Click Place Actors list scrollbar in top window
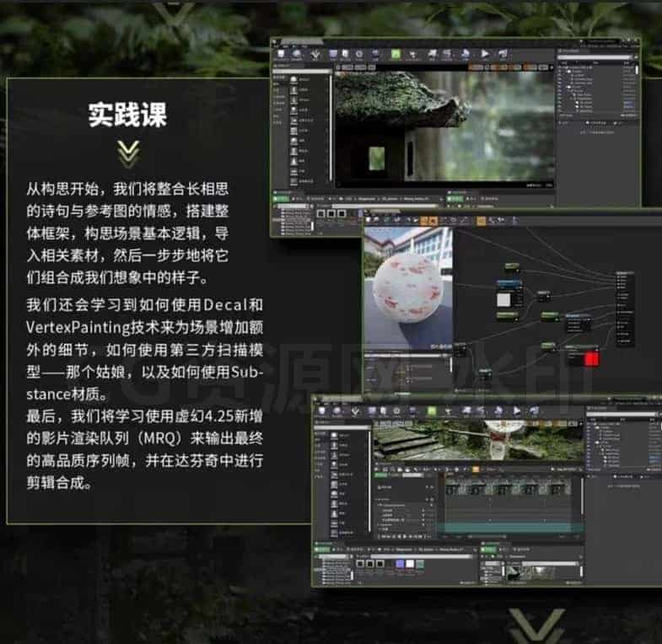Screen dimensions: 662x644 coord(330,129)
